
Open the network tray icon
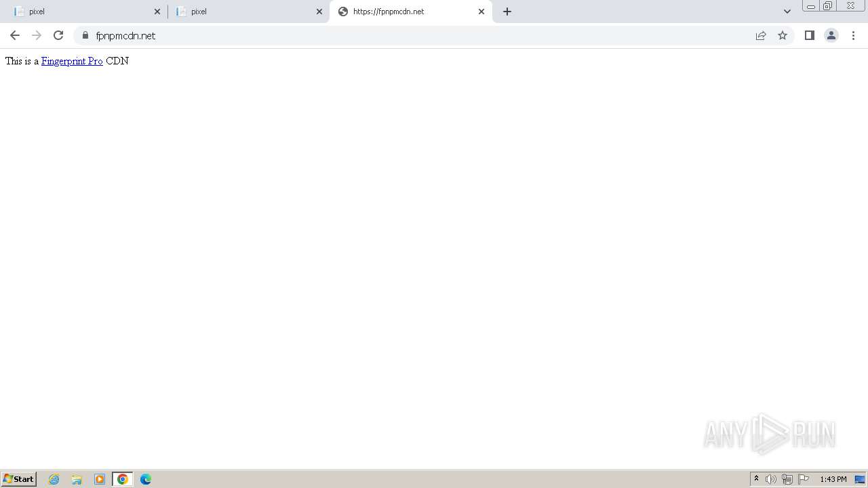pos(787,479)
